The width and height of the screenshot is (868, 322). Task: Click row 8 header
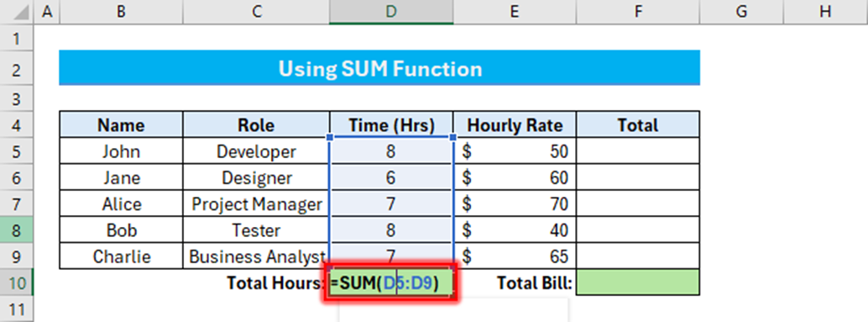coord(17,230)
